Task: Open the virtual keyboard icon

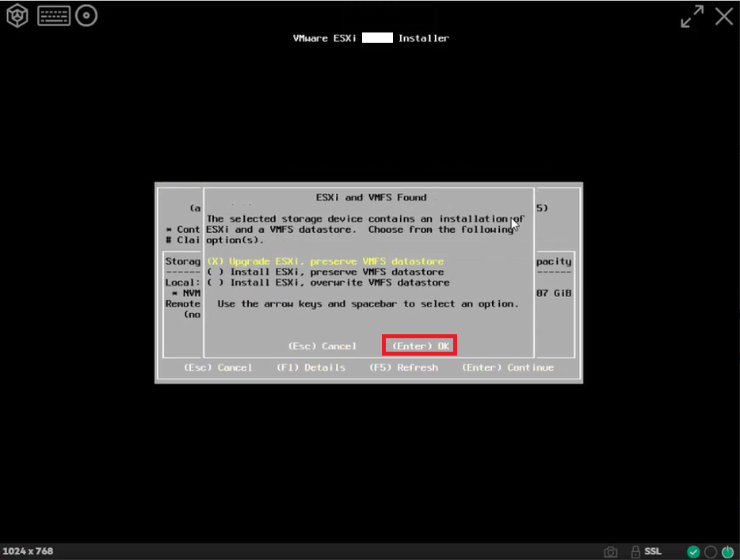Action: click(x=54, y=15)
